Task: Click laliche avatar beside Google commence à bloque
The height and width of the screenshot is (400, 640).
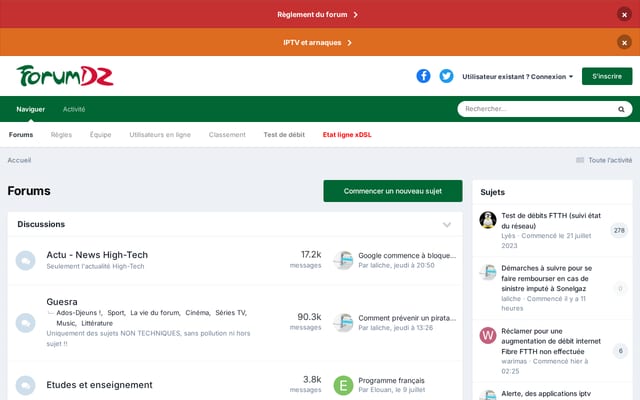Action: pos(343,260)
